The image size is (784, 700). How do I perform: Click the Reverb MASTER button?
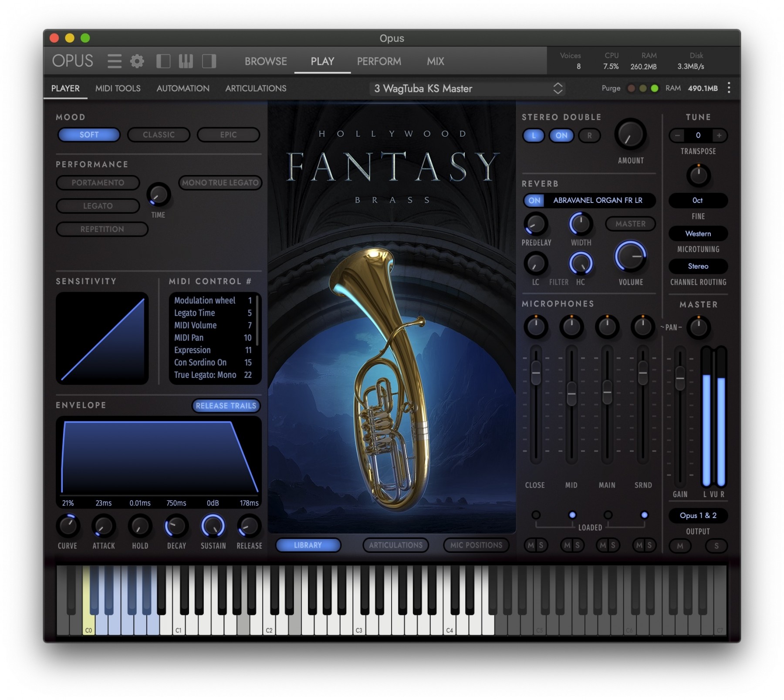[630, 224]
